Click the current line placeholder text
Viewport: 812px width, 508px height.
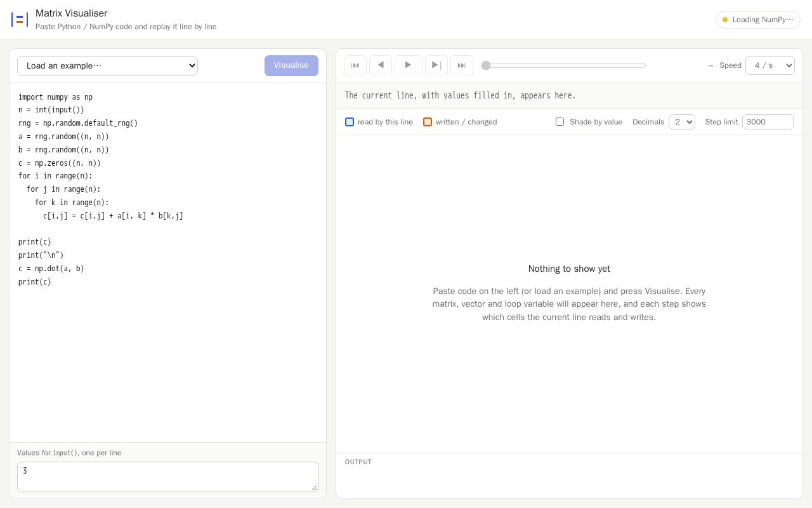461,95
